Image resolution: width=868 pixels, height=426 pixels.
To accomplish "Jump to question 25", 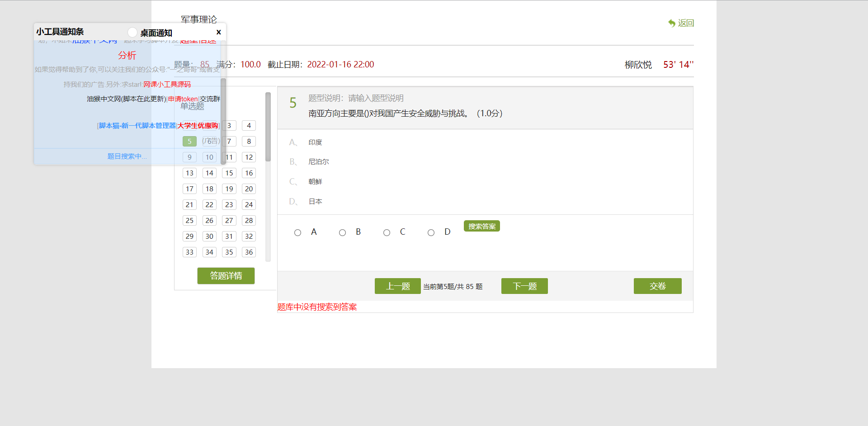I will (189, 221).
